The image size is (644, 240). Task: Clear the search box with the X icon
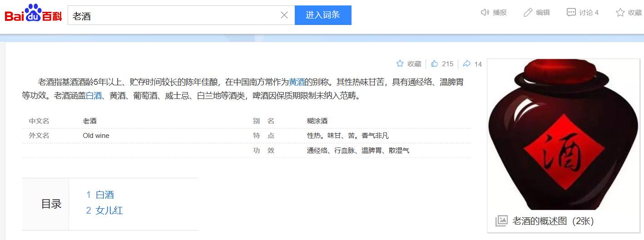[x=284, y=15]
